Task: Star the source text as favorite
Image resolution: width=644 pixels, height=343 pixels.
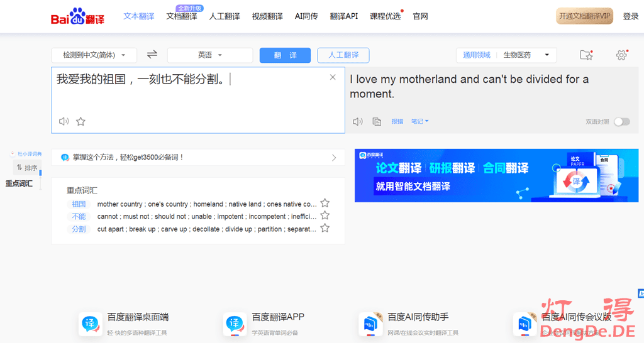Action: (80, 121)
